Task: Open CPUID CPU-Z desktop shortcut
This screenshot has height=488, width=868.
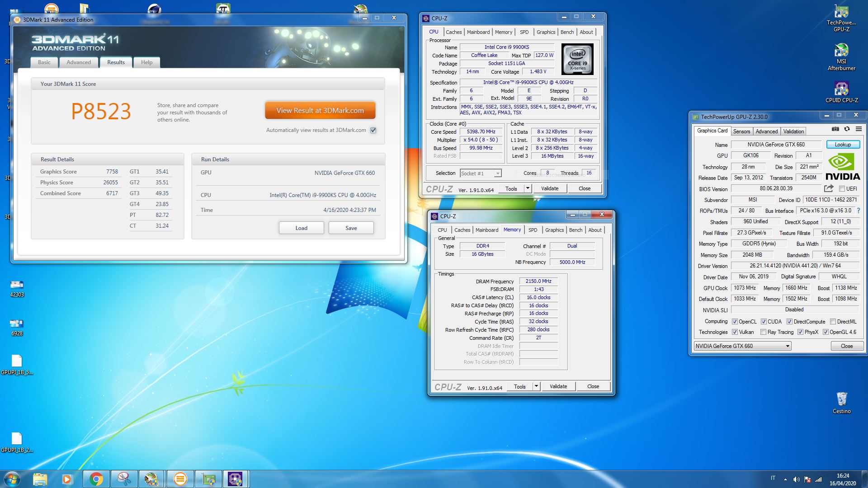Action: pyautogui.click(x=841, y=92)
